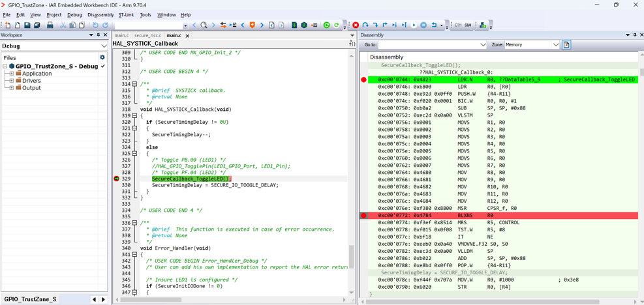644x305 pixels.
Task: Click the Print toolbar icon
Action: 50,25
